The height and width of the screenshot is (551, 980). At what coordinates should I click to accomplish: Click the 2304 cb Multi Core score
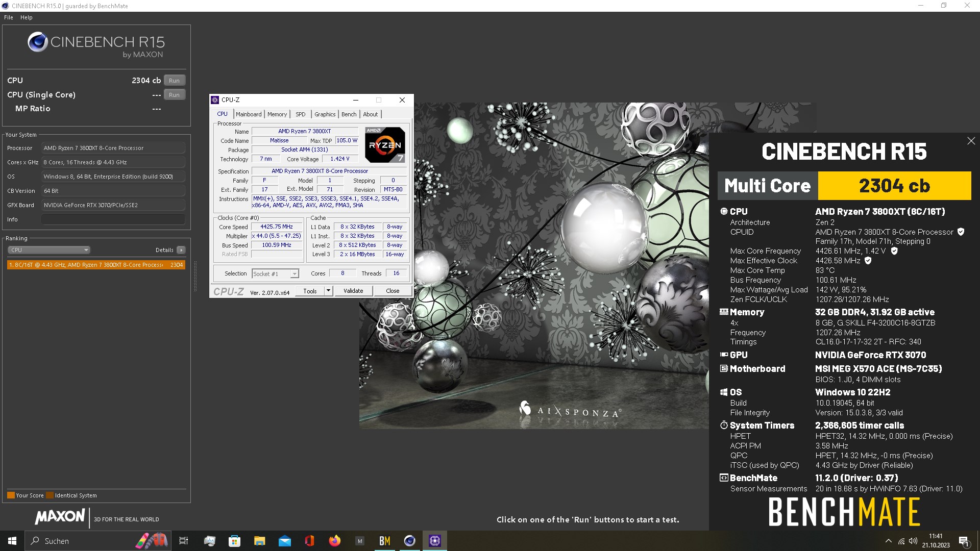tap(894, 186)
